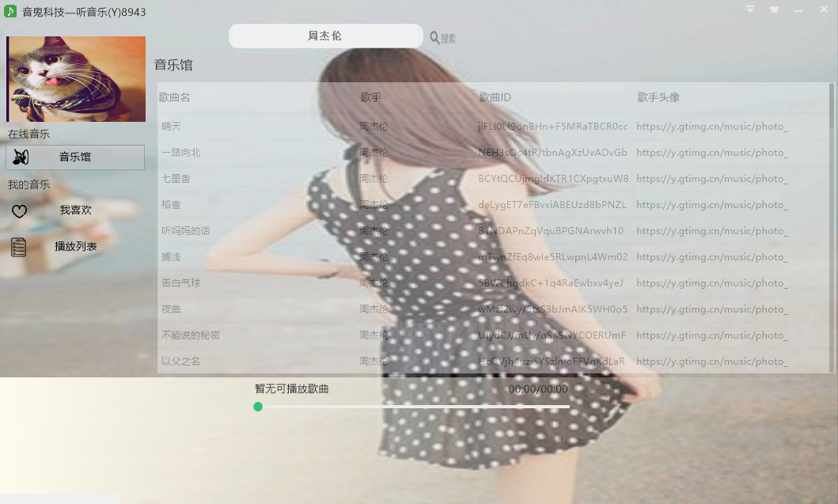
Task: Open 我喜欢 favorites section
Action: 76,210
